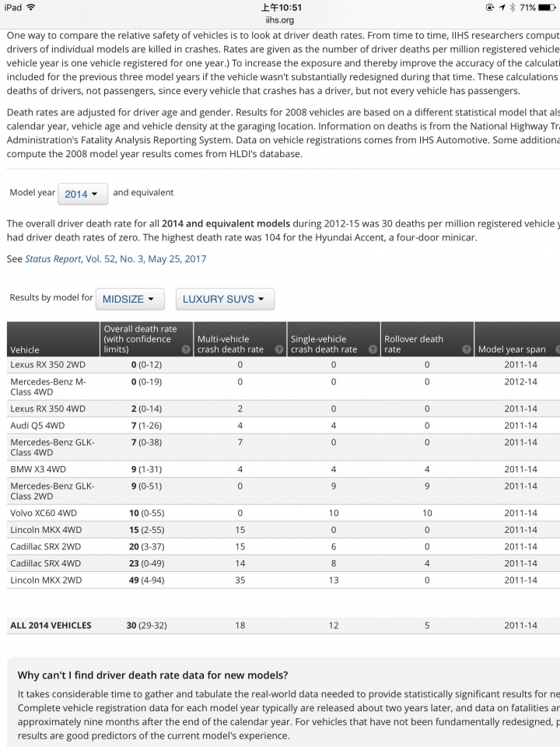Click the 23 (0-49) overall death rate value
This screenshot has height=747, width=560.
click(147, 563)
